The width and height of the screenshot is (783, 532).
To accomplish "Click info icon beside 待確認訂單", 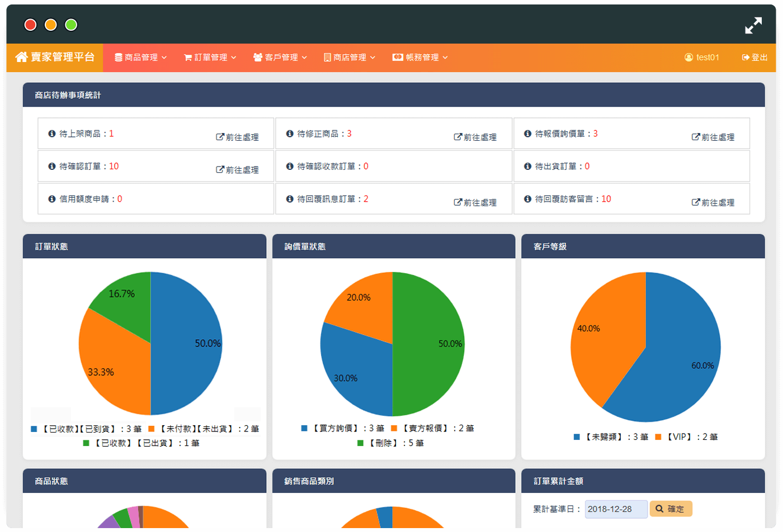I will pos(52,167).
